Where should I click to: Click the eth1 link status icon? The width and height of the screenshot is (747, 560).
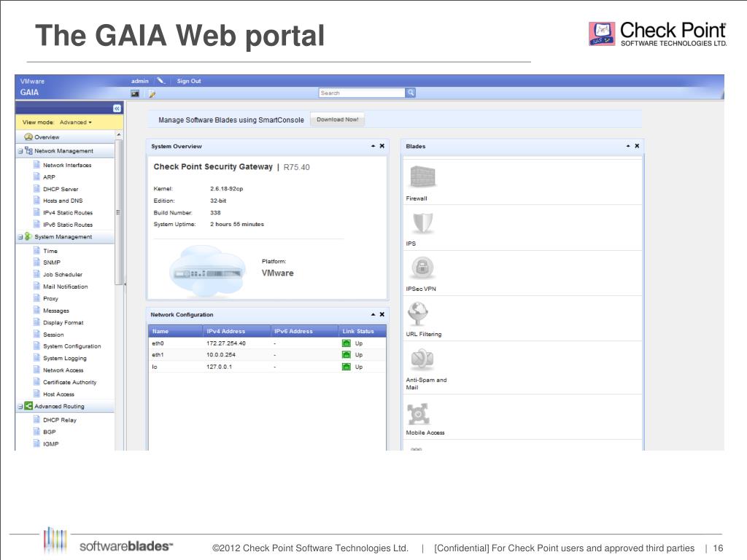coord(347,355)
